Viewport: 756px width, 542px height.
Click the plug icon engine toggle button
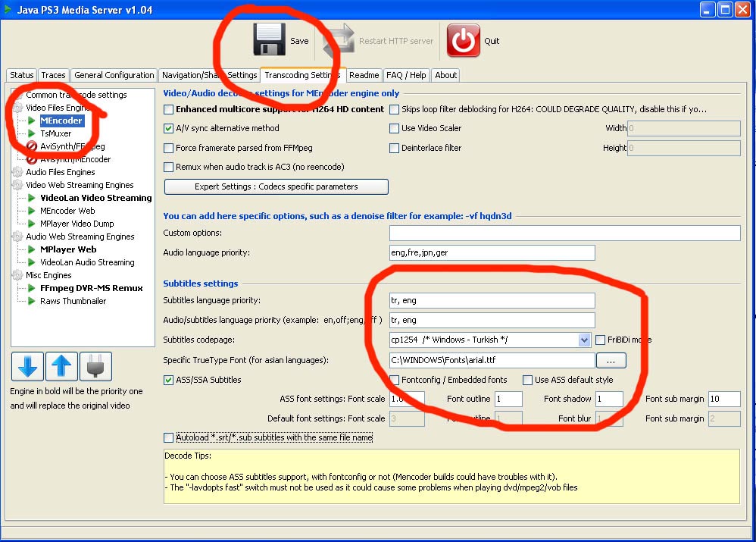pyautogui.click(x=95, y=366)
